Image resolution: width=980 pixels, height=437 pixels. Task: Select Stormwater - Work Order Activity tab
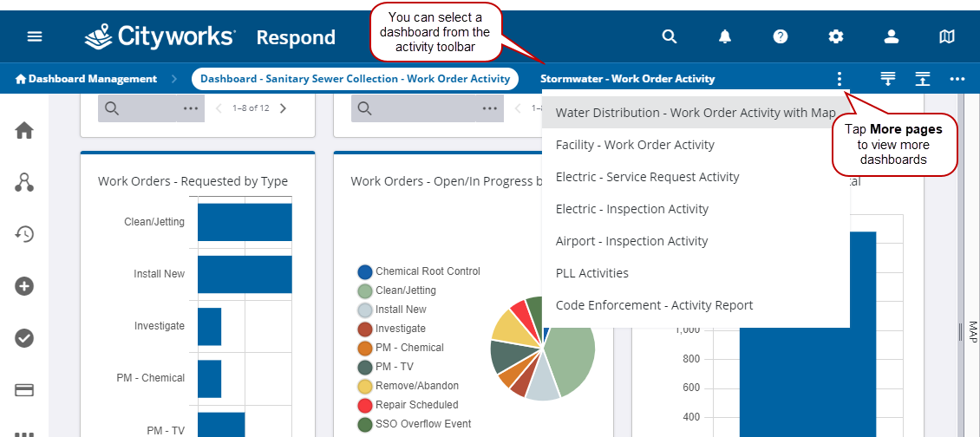[628, 79]
